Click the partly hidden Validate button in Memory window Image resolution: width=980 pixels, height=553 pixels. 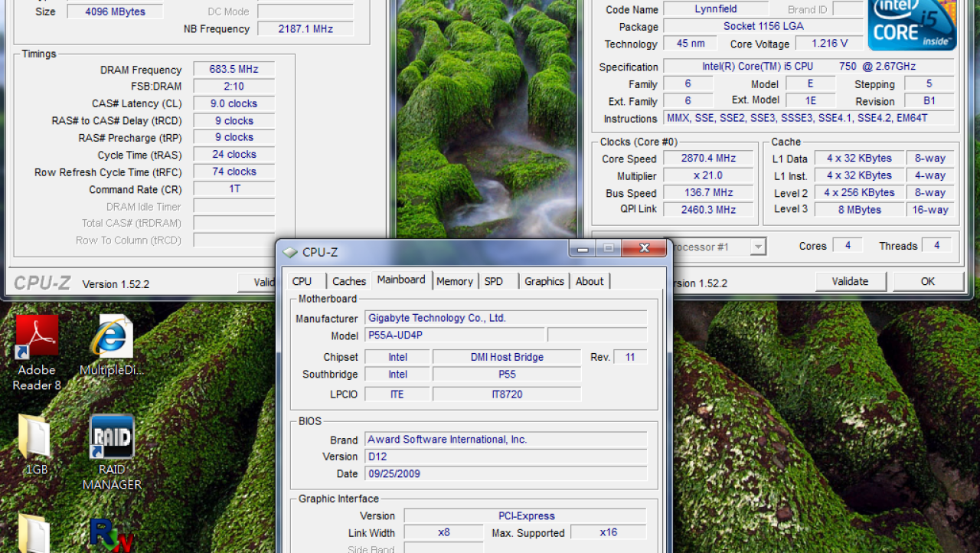[x=256, y=283]
